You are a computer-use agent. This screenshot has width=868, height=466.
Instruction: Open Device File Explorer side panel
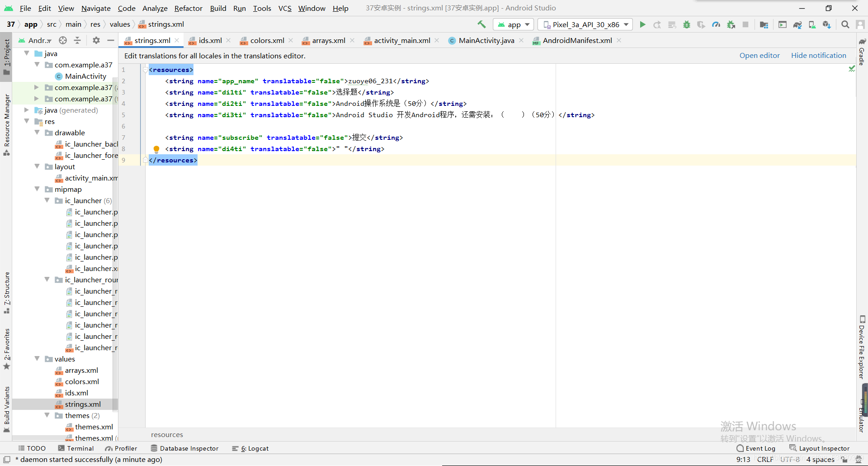(x=862, y=347)
